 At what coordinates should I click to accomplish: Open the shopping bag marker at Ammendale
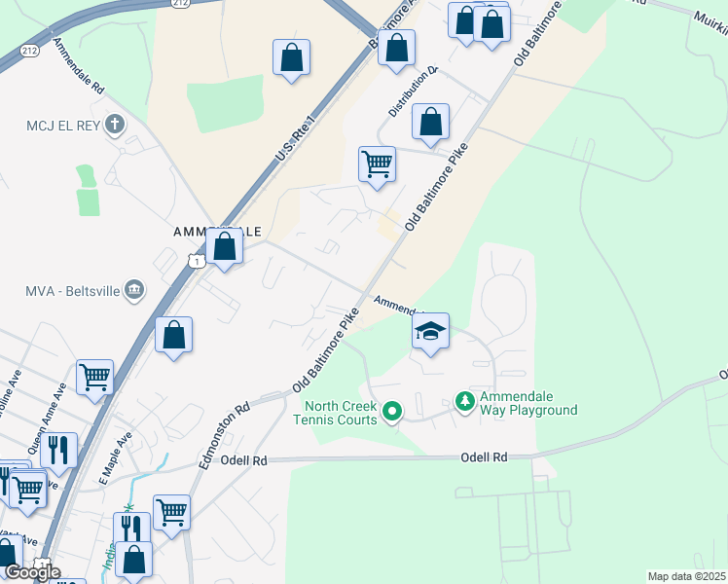pyautogui.click(x=224, y=247)
